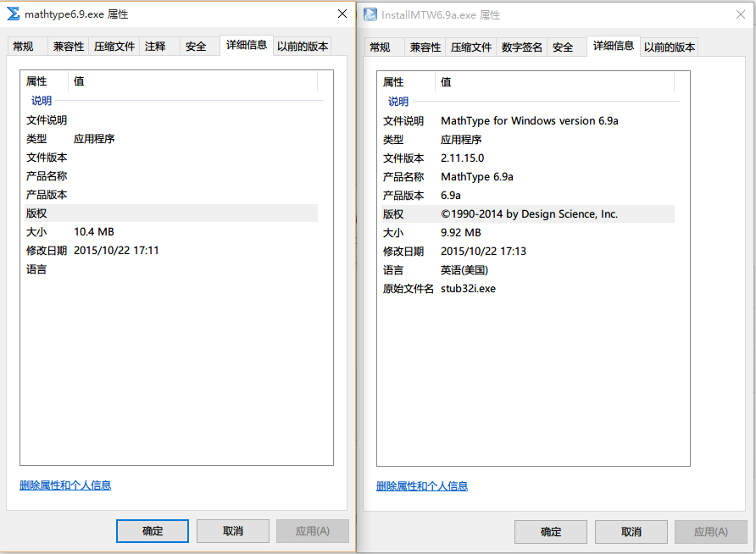Click 取消 in the mathtype6.9.exe window

[233, 531]
